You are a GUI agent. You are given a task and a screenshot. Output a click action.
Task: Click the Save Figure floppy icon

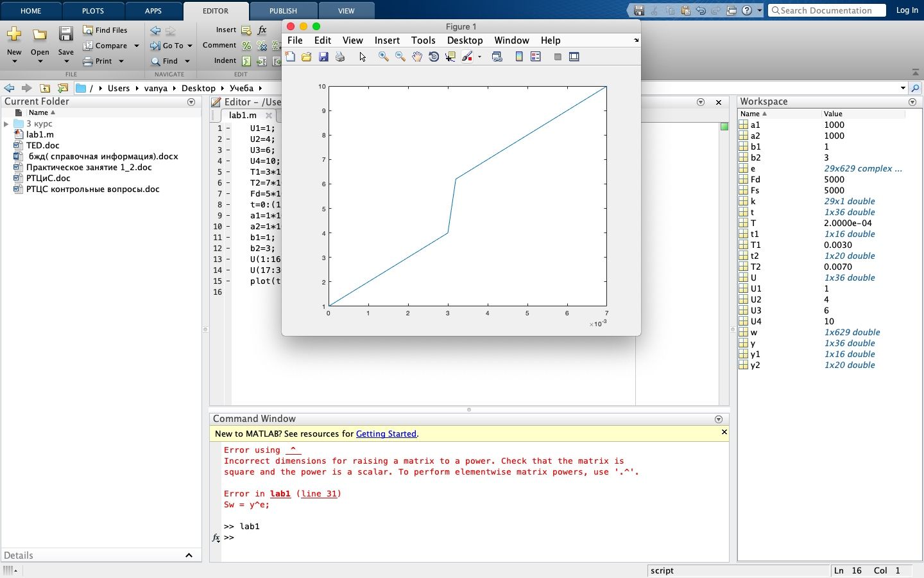pyautogui.click(x=323, y=57)
